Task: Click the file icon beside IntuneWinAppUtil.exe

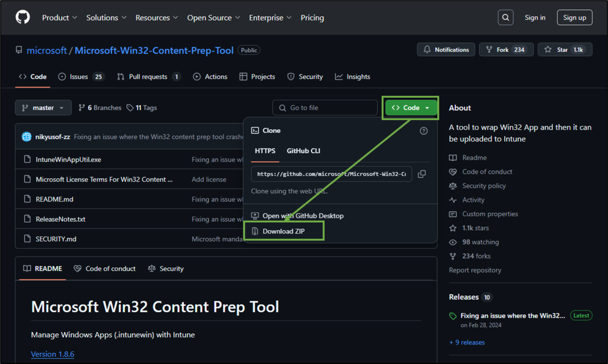Action: (x=27, y=159)
